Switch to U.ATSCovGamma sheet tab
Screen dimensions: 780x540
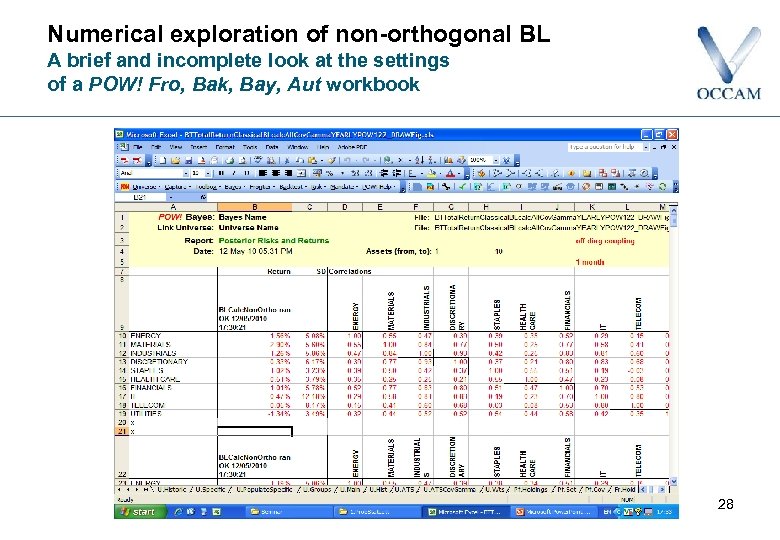(x=450, y=490)
